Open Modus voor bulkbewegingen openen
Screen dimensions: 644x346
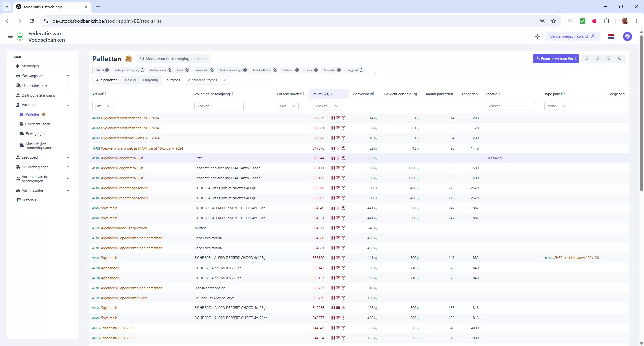(x=173, y=59)
